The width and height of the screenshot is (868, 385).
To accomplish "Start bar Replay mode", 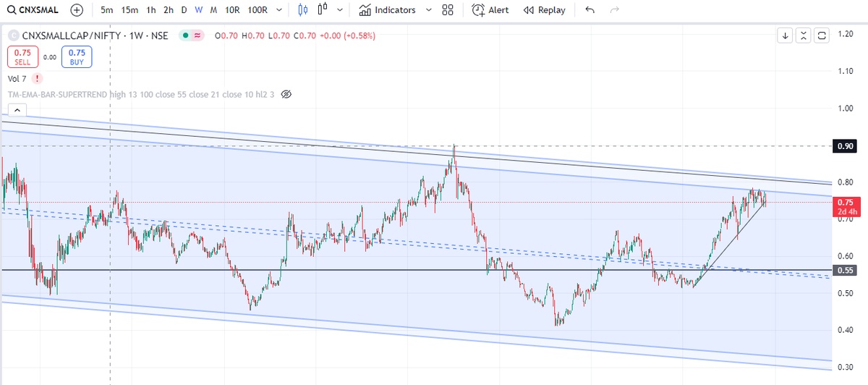I will coord(544,10).
